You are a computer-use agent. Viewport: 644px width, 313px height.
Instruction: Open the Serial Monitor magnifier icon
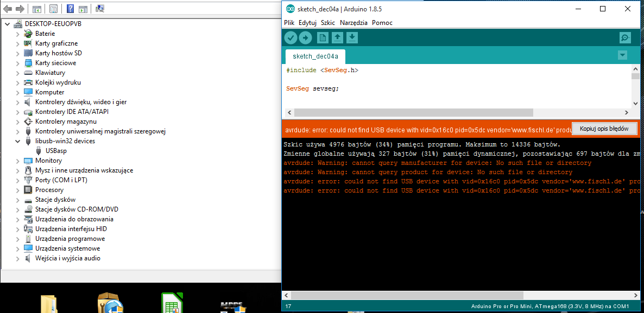pos(625,38)
